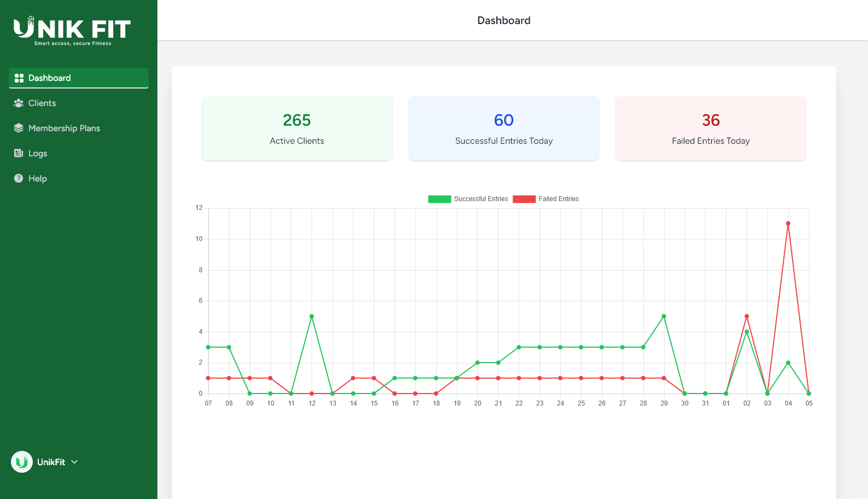
Task: Click the Help question mark icon
Action: [19, 179]
